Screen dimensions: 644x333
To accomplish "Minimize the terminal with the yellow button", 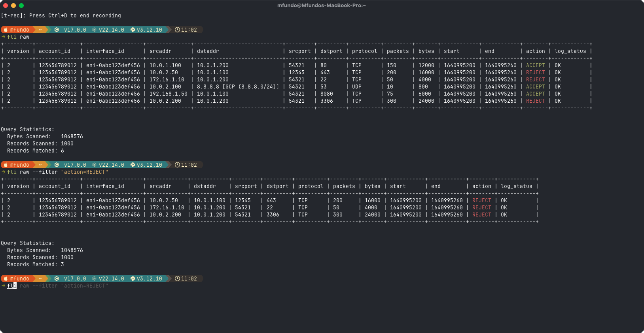I will pos(13,6).
